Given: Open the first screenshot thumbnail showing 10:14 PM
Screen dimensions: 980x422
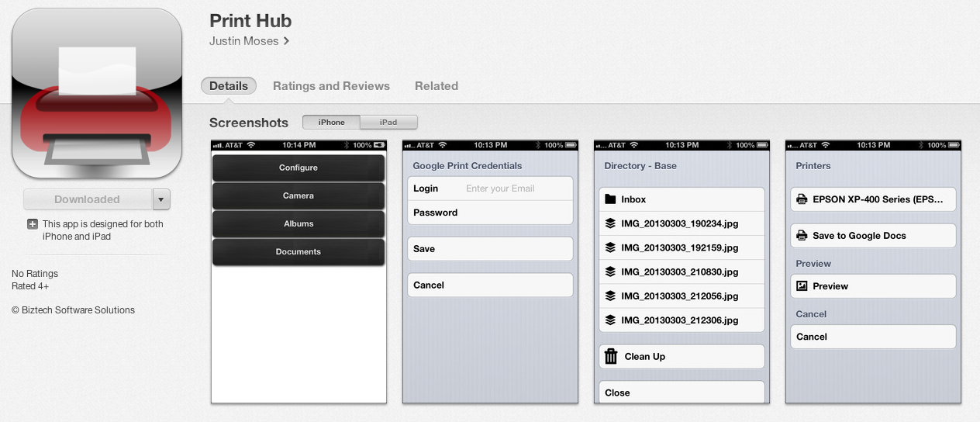Looking at the screenshot, I should point(298,272).
